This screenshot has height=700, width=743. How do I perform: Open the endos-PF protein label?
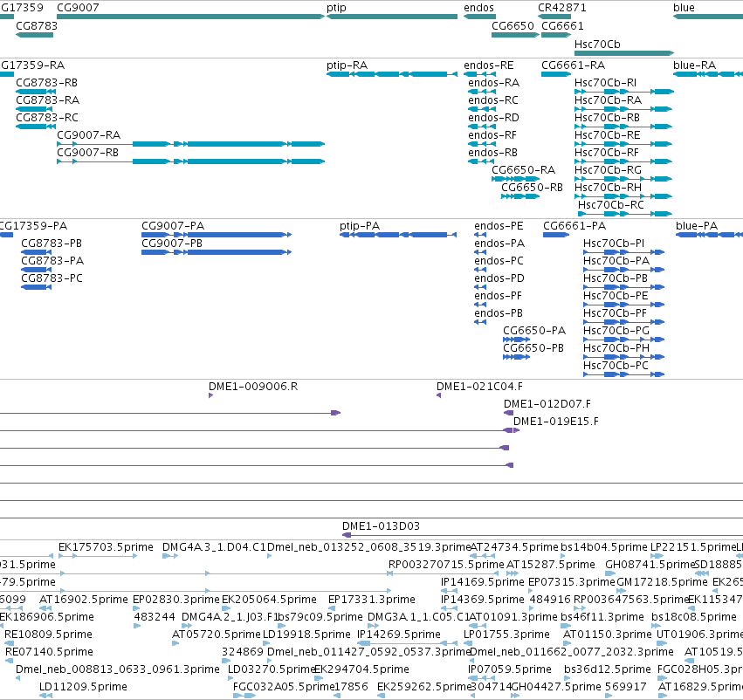click(x=498, y=296)
